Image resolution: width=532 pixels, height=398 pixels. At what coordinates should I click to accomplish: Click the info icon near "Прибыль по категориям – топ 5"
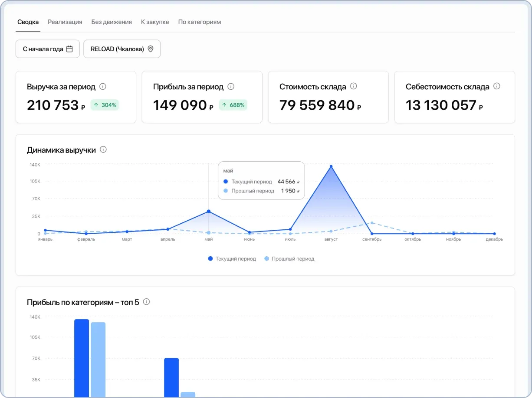point(146,302)
